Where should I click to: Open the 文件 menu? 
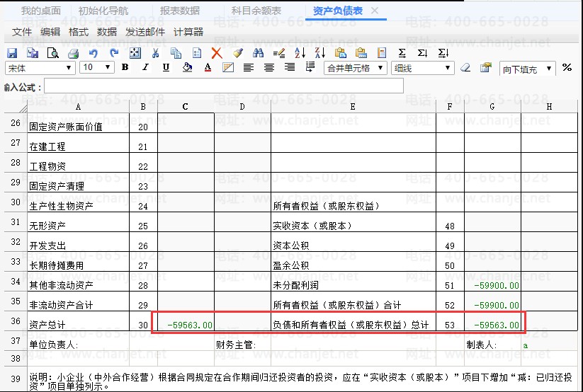click(22, 33)
